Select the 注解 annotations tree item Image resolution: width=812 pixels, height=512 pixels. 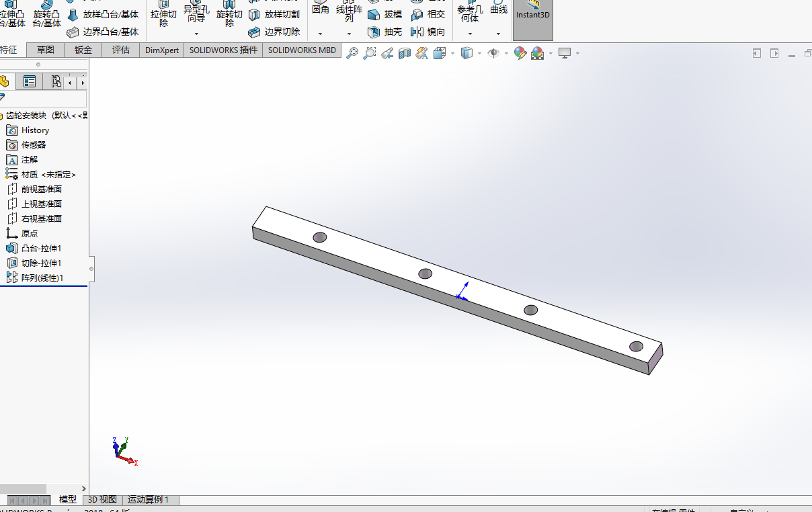tap(22, 160)
